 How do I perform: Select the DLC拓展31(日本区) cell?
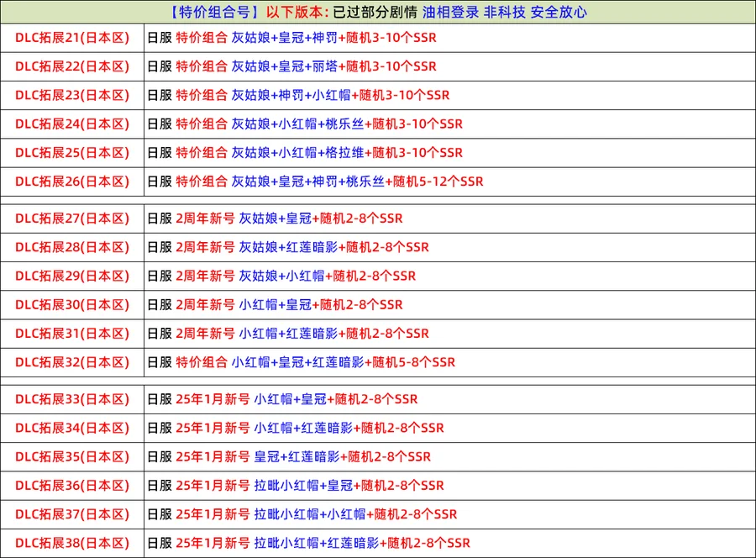72,334
